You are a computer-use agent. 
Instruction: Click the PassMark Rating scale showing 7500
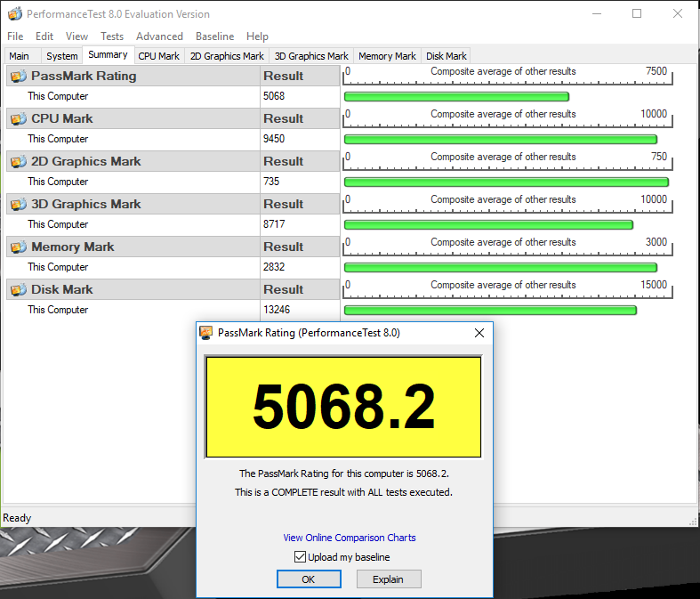[x=507, y=76]
